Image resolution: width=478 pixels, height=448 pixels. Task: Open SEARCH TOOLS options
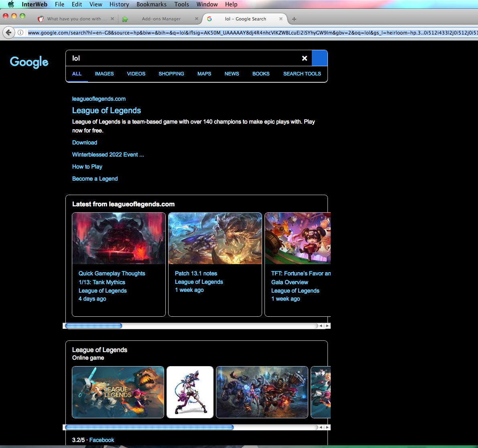click(x=302, y=74)
